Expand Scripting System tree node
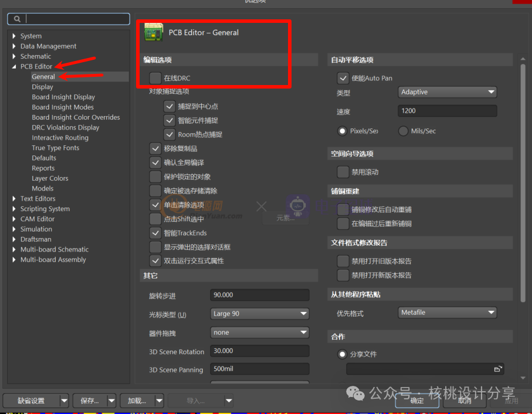This screenshot has height=414, width=532. point(13,209)
